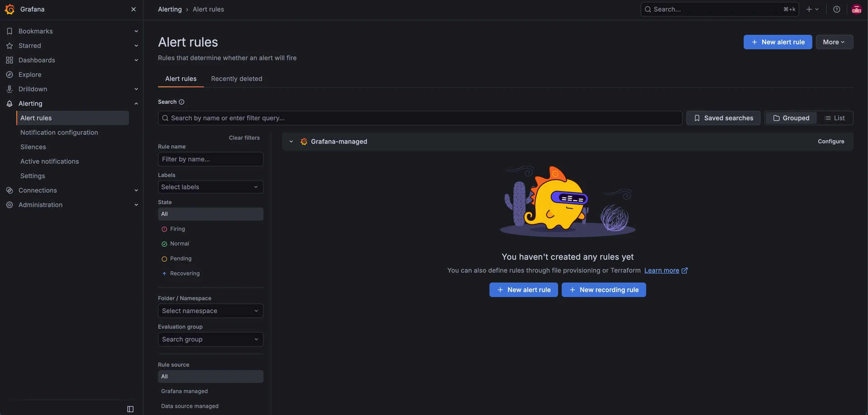The height and width of the screenshot is (415, 868).
Task: Collapse the Alerting section chevron
Action: pyautogui.click(x=136, y=103)
